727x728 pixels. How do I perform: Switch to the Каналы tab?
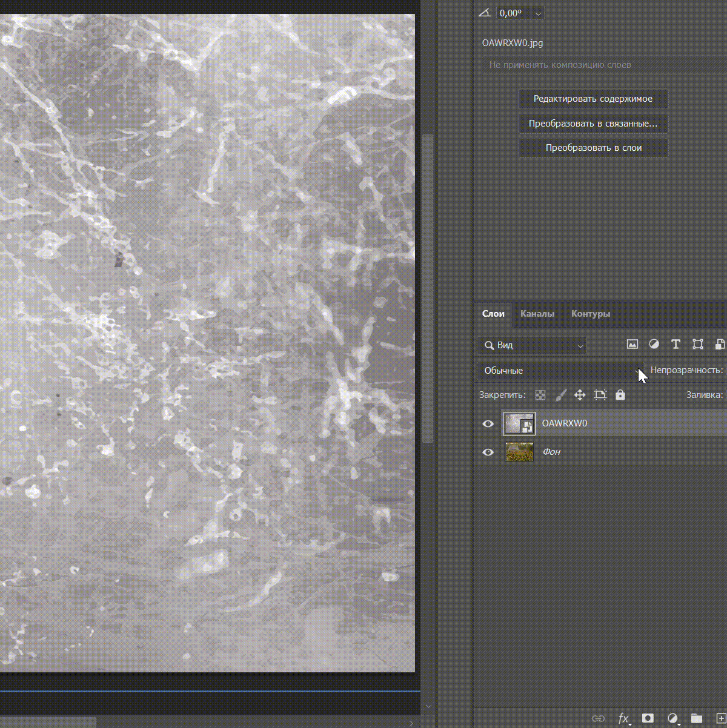[537, 314]
